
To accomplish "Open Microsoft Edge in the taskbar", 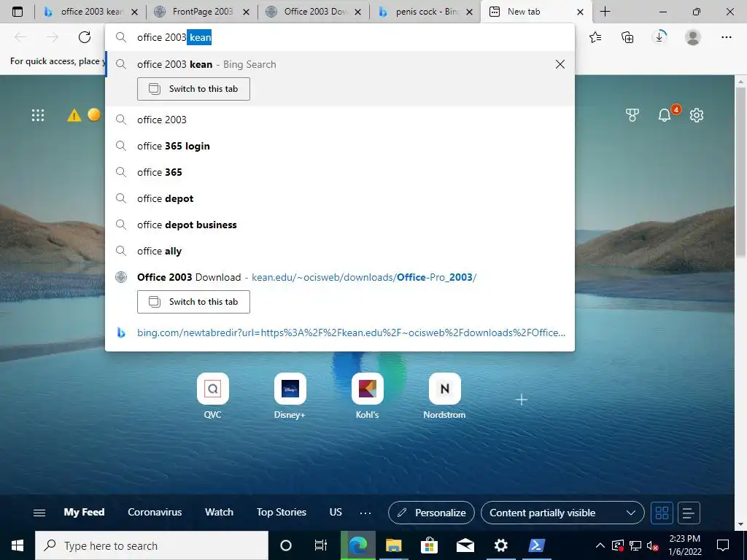I will (358, 545).
